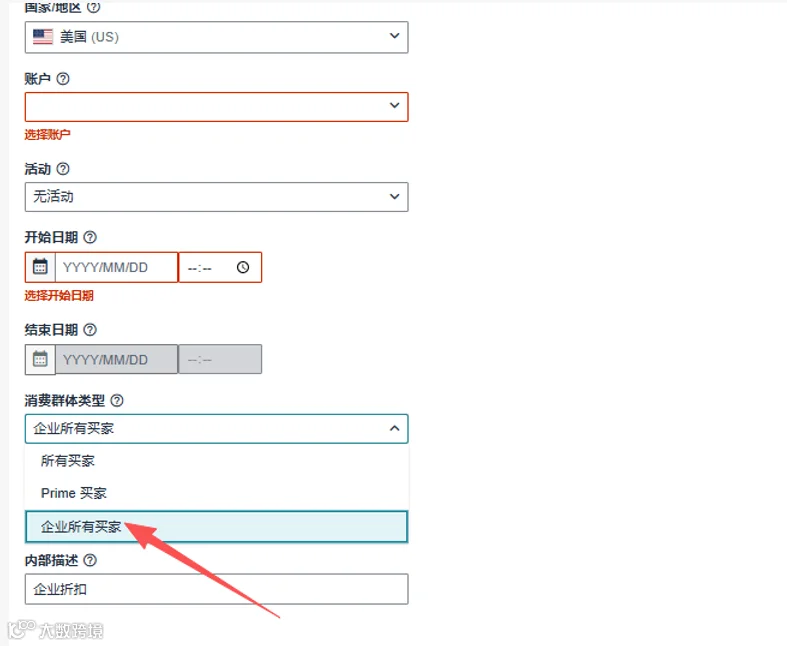Open the 美国 (US) country dropdown
787x646 pixels.
216,37
